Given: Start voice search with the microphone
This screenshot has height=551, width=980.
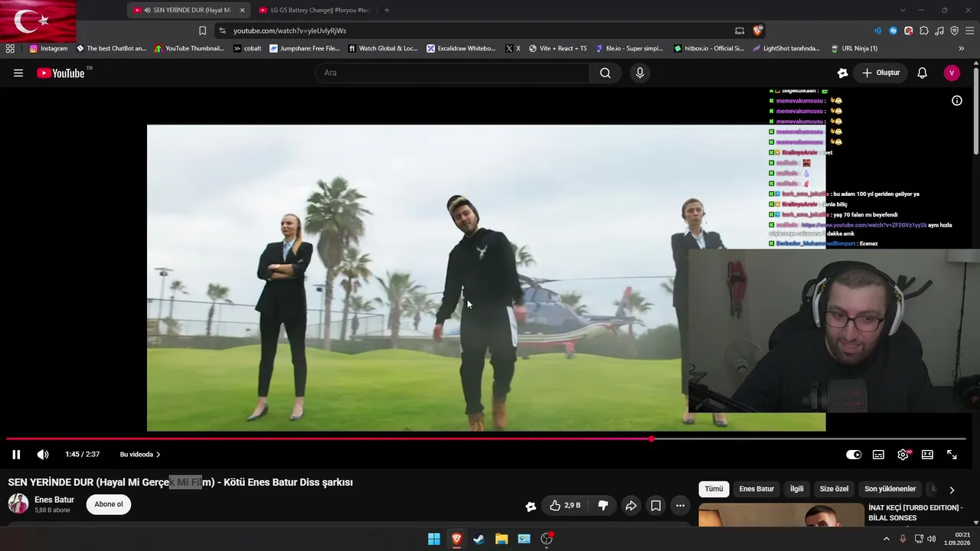Looking at the screenshot, I should click(640, 73).
